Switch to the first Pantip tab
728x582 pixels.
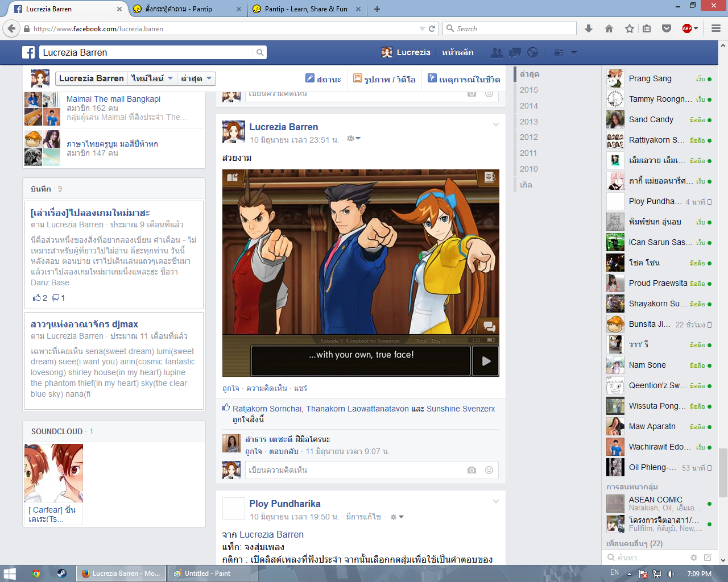point(187,9)
